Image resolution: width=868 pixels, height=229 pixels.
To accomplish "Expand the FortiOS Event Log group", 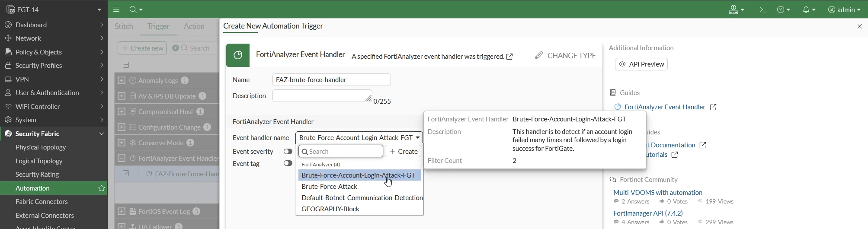I will 122,211.
